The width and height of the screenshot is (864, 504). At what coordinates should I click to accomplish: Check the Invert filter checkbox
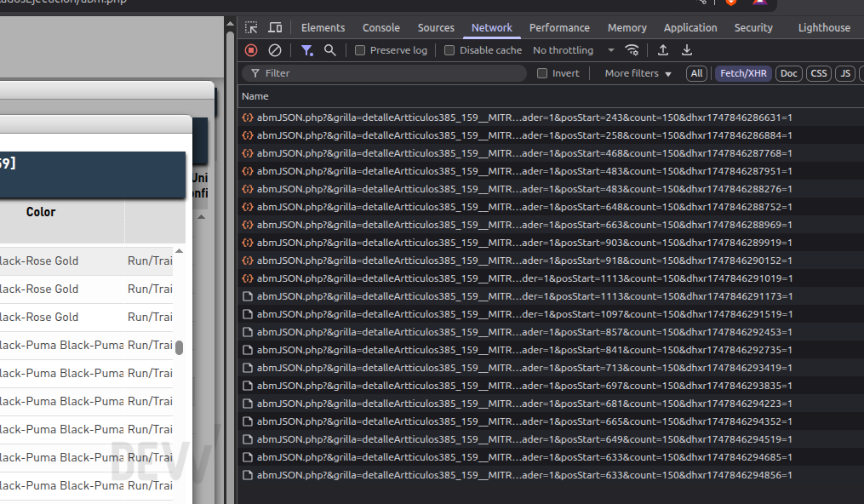(x=542, y=73)
